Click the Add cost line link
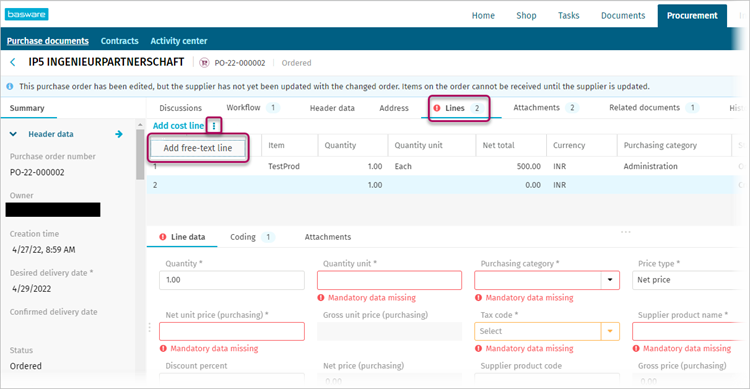Screen dimensions: 750x389 178,126
